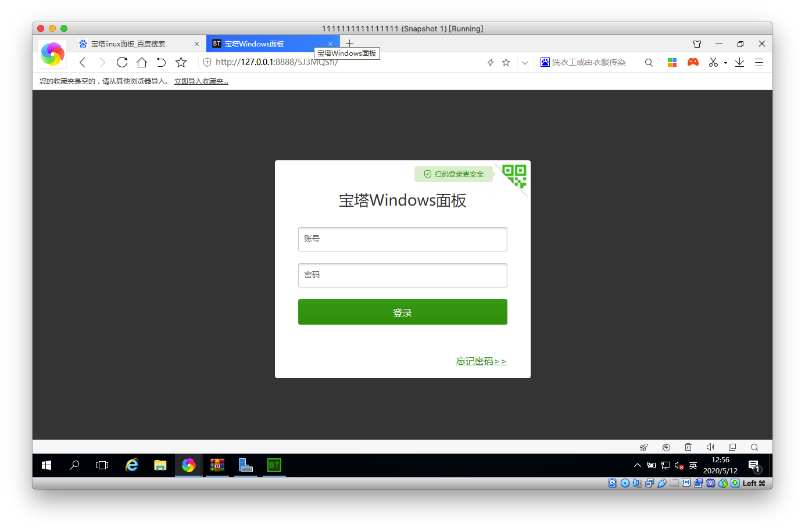Screen dimensions: 805x532
Task: Open the Windows notification center icon
Action: [x=754, y=466]
